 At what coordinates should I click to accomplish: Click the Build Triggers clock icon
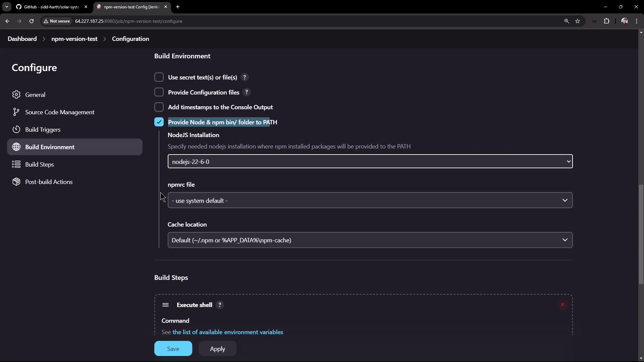(16, 129)
